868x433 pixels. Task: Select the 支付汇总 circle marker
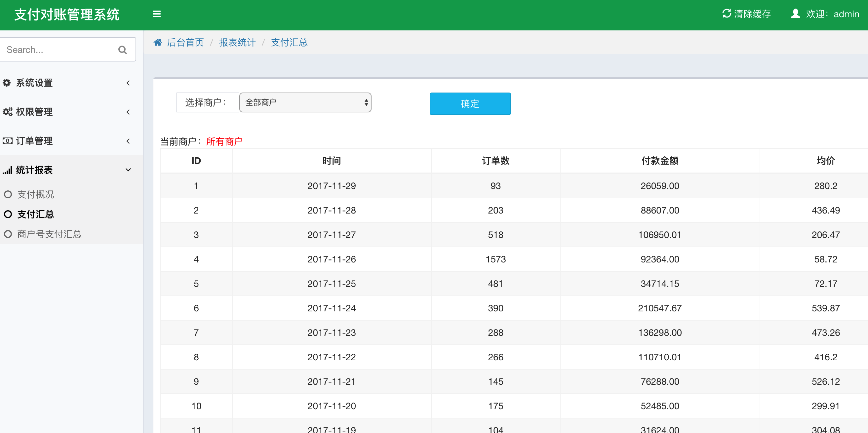[x=8, y=214]
